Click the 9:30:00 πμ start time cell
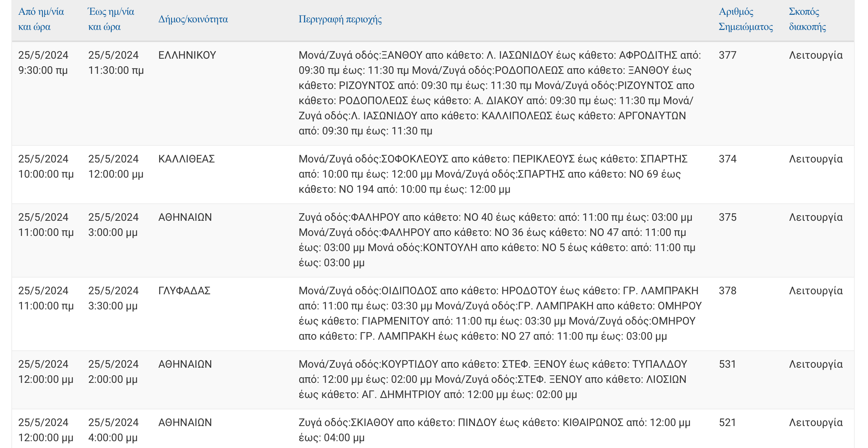 coord(43,70)
